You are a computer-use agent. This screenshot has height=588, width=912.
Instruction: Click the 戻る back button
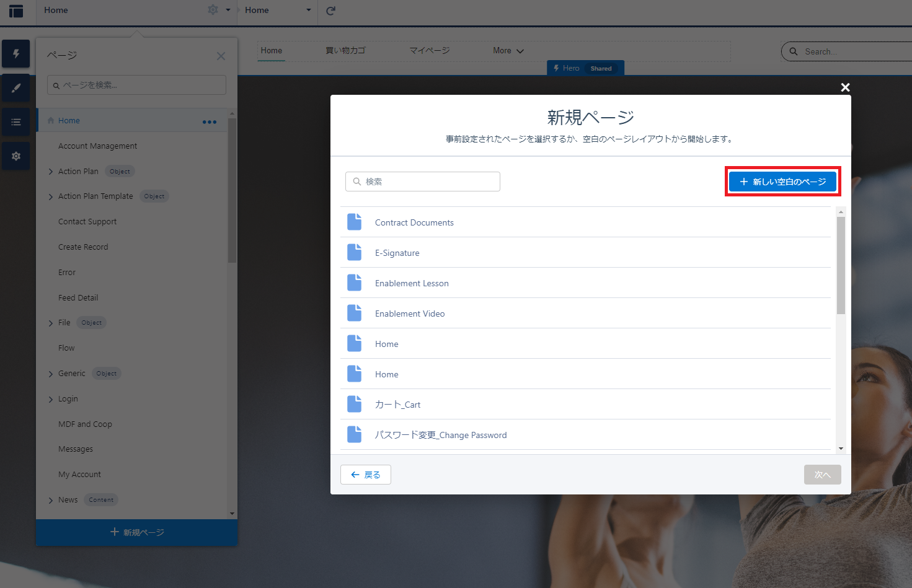(365, 475)
